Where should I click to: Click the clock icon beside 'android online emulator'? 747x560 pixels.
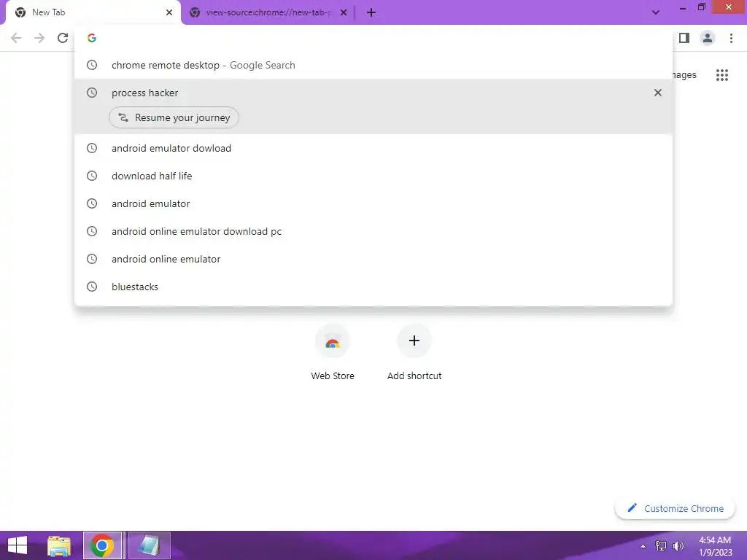[x=92, y=259]
